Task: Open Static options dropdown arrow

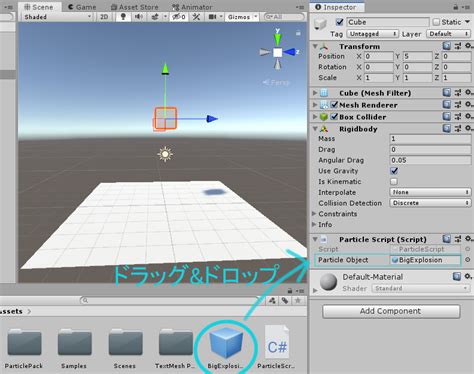Action: click(468, 22)
